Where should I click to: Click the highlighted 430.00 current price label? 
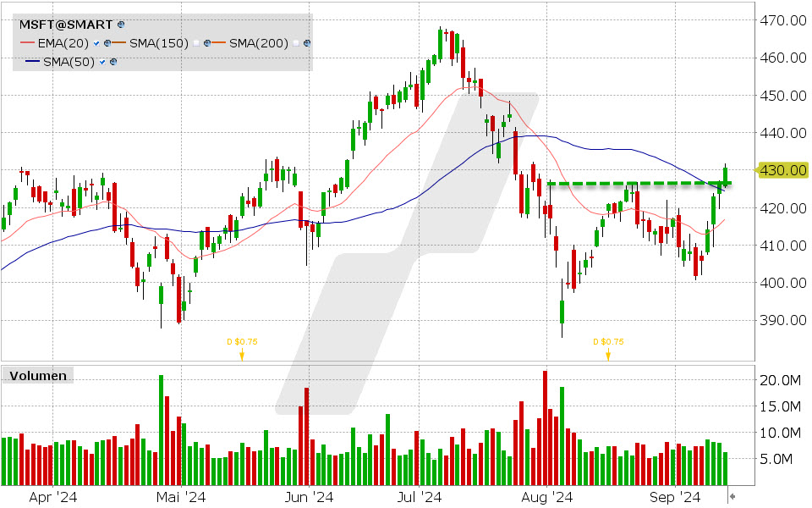[782, 170]
